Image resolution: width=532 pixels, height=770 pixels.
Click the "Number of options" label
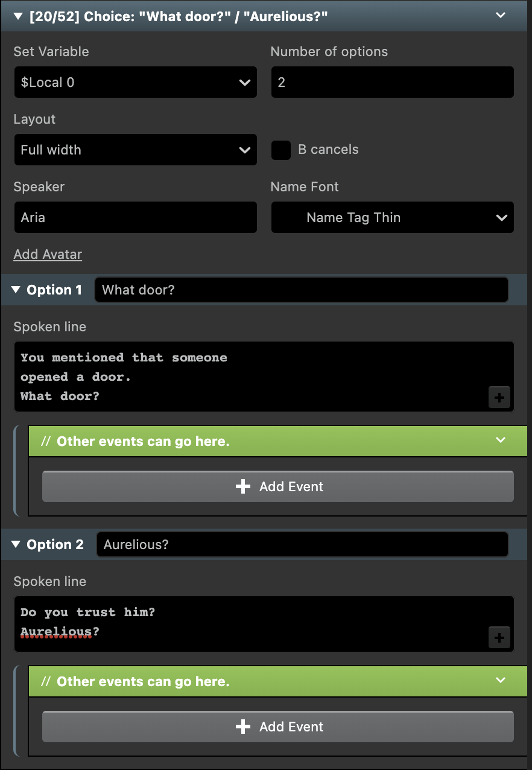pos(329,51)
